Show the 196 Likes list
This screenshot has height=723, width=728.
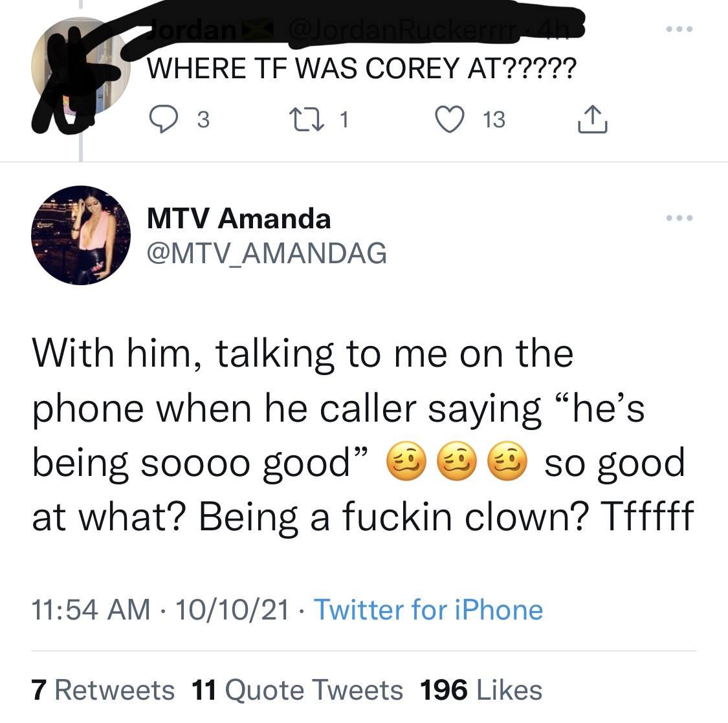point(481,690)
